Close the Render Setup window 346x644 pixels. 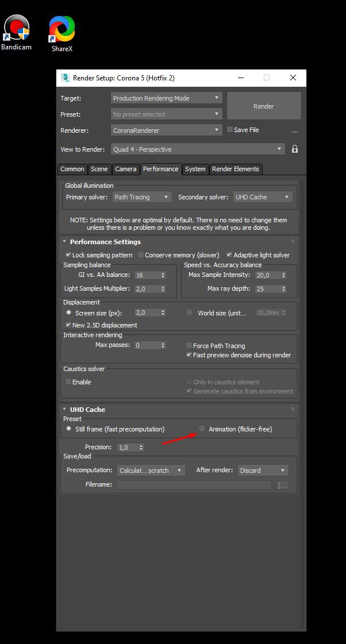point(293,78)
